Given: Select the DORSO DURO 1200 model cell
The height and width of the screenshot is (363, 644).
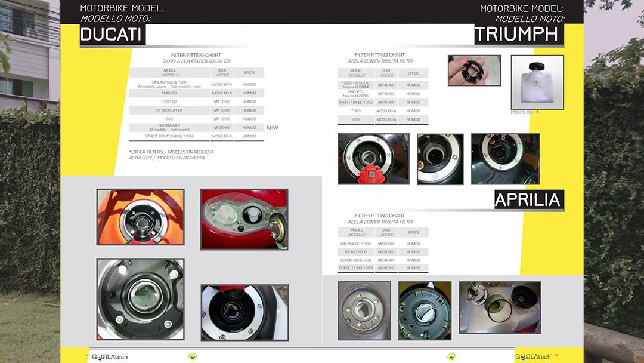Looking at the screenshot, I should pos(355,268).
